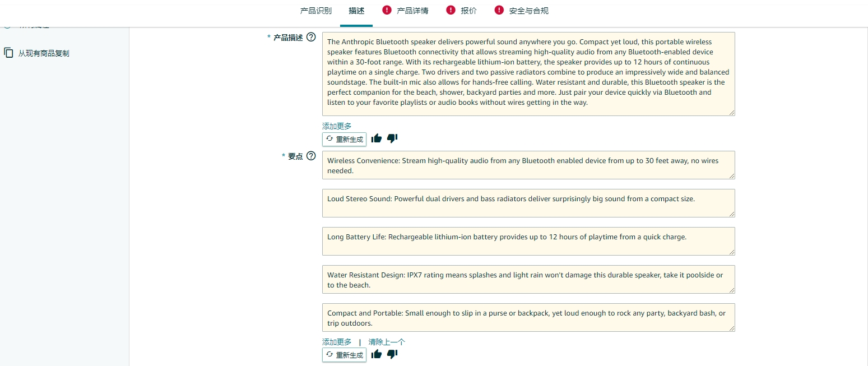The image size is (868, 366).
Task: Go to the 安全与合规 tab
Action: click(528, 11)
